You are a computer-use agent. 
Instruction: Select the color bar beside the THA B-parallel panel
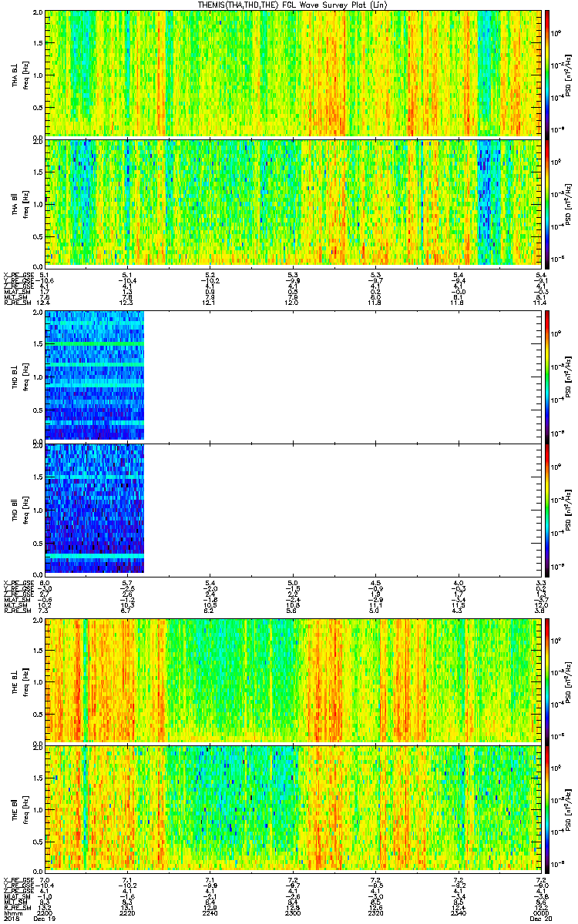(546, 203)
